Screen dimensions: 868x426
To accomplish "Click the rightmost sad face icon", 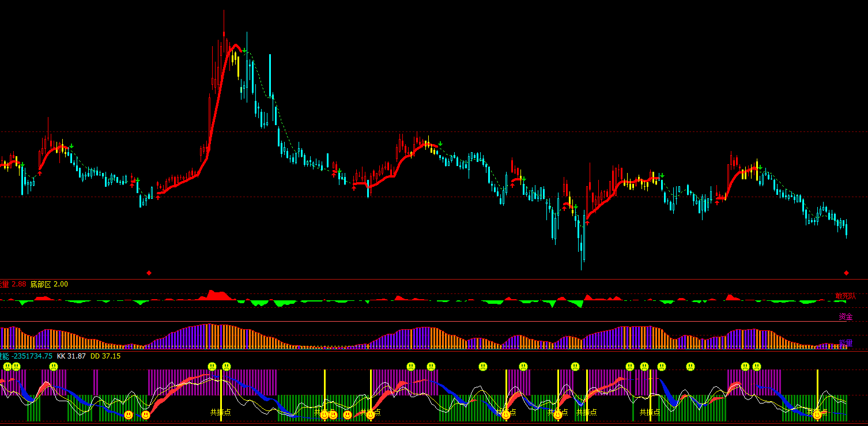I will [757, 367].
